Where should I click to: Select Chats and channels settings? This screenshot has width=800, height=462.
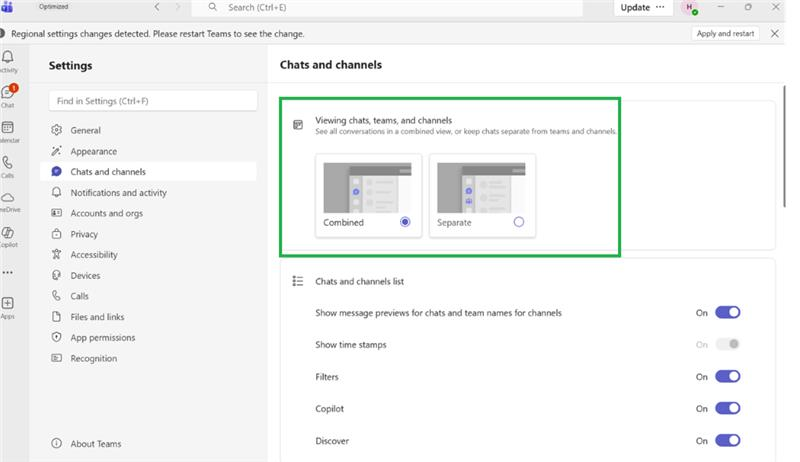pyautogui.click(x=148, y=171)
